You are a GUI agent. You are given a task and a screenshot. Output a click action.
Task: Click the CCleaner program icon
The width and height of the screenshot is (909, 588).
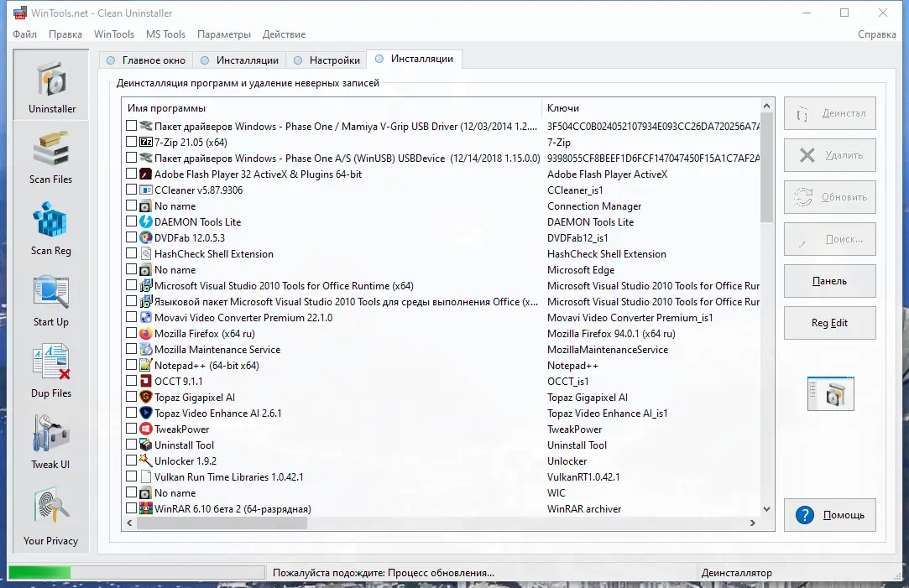[146, 190]
